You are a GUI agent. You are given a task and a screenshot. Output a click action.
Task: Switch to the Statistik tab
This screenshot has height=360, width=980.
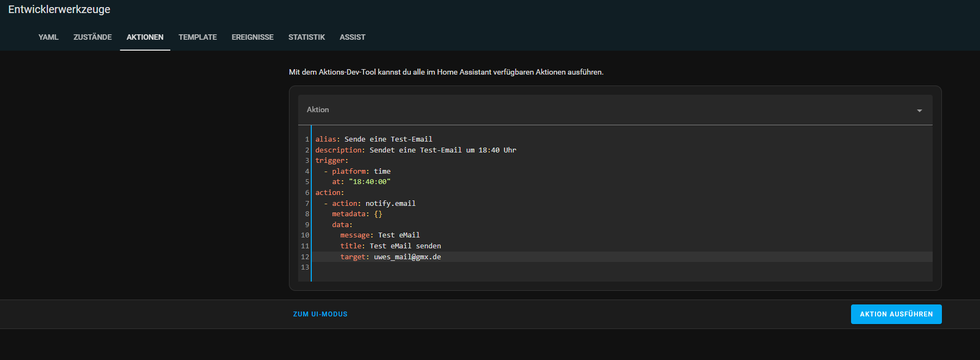pyautogui.click(x=306, y=37)
